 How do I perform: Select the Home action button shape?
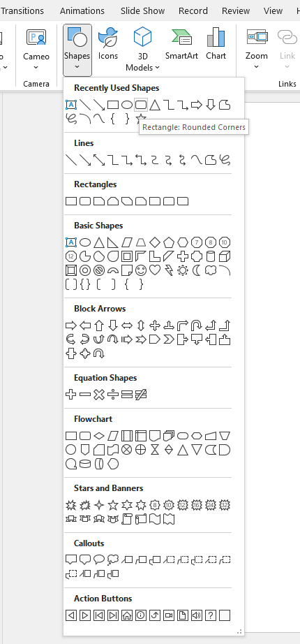click(127, 615)
